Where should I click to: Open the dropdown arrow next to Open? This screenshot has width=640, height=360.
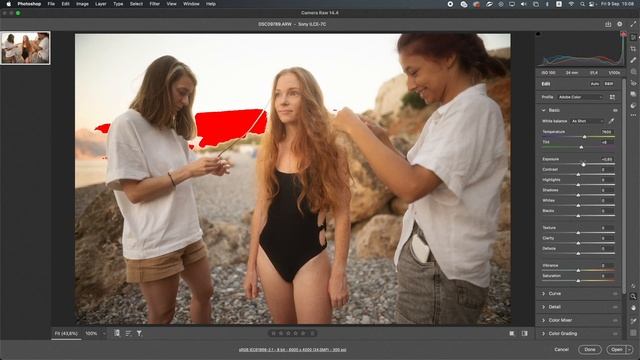[629, 349]
